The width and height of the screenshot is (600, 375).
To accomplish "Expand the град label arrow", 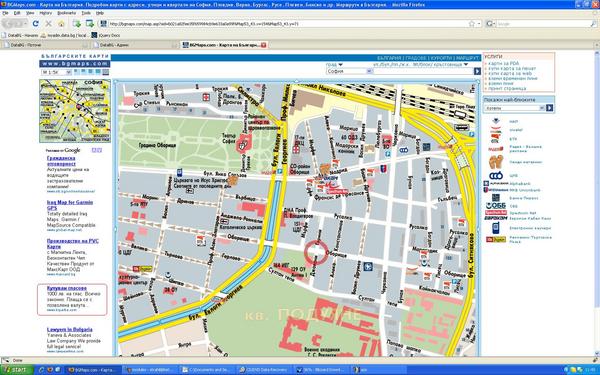I will (x=340, y=65).
